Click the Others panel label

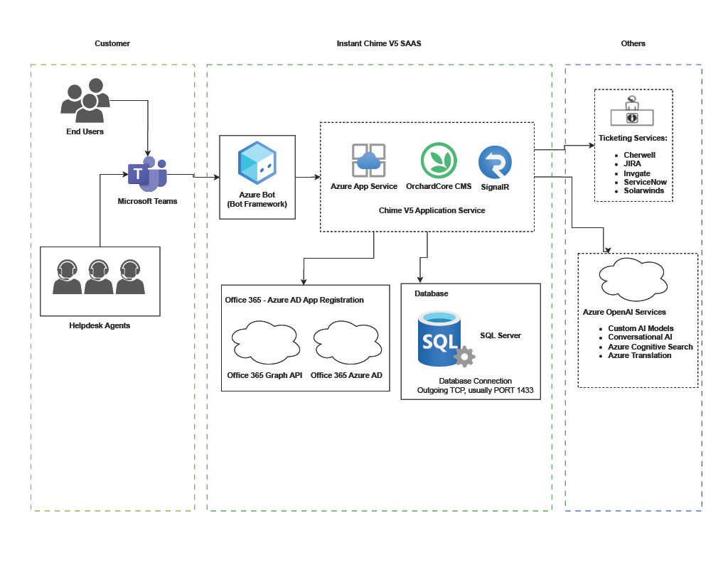[632, 43]
